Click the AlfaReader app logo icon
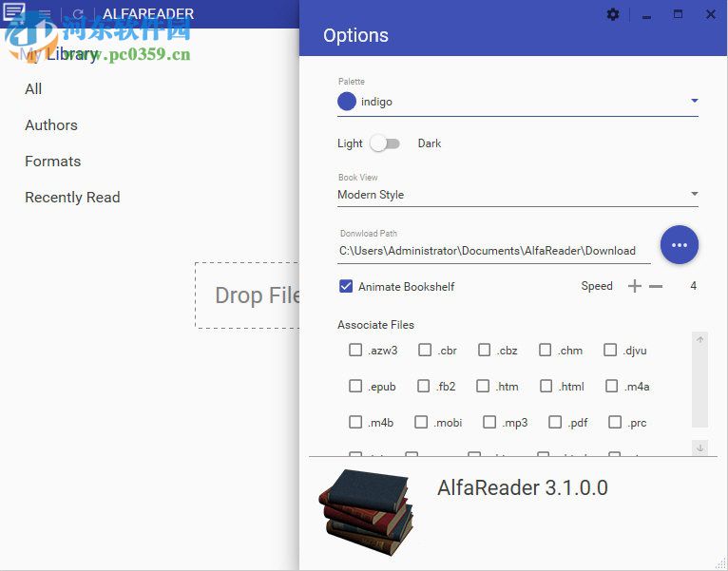This screenshot has width=728, height=571. pyautogui.click(x=13, y=12)
